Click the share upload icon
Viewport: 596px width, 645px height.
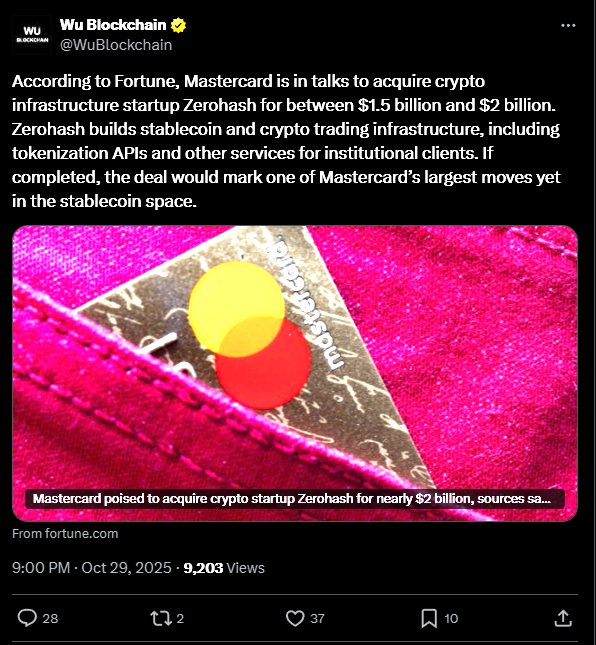(x=563, y=618)
